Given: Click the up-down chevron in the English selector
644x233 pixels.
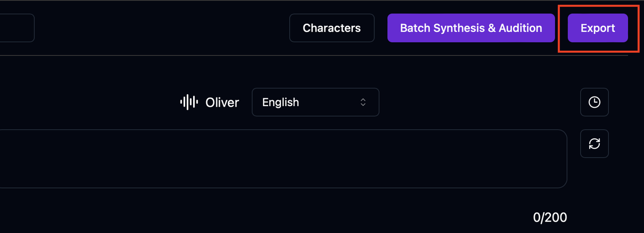Looking at the screenshot, I should pos(363,102).
